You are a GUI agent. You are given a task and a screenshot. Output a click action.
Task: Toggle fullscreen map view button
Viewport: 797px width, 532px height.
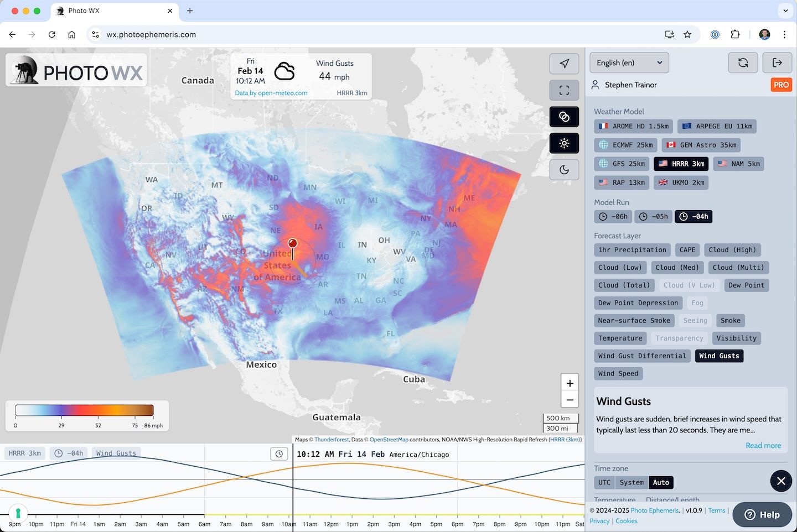[x=564, y=90]
